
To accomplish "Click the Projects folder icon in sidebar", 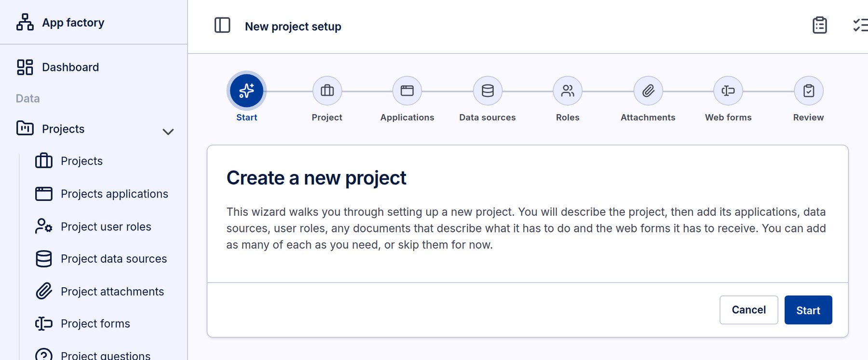I will tap(25, 128).
